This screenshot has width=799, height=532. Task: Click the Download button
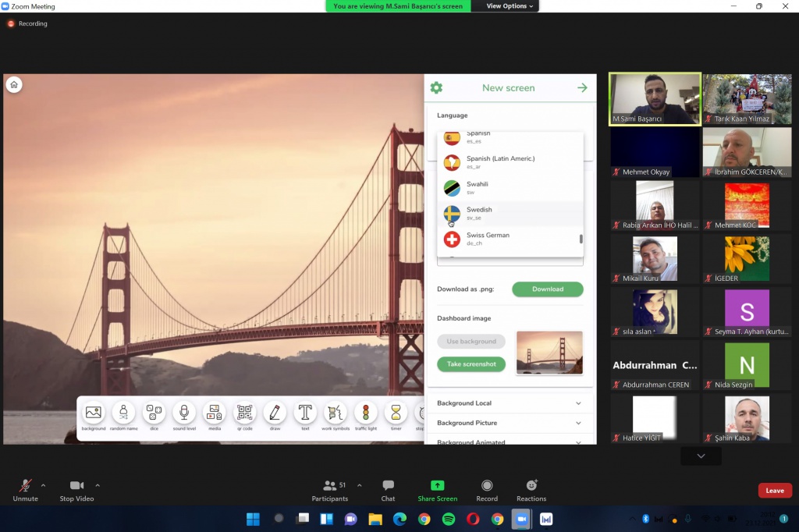[548, 289]
